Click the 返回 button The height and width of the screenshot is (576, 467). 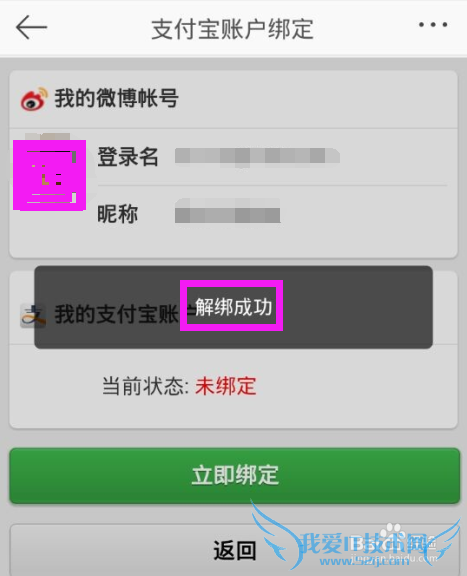point(234,550)
